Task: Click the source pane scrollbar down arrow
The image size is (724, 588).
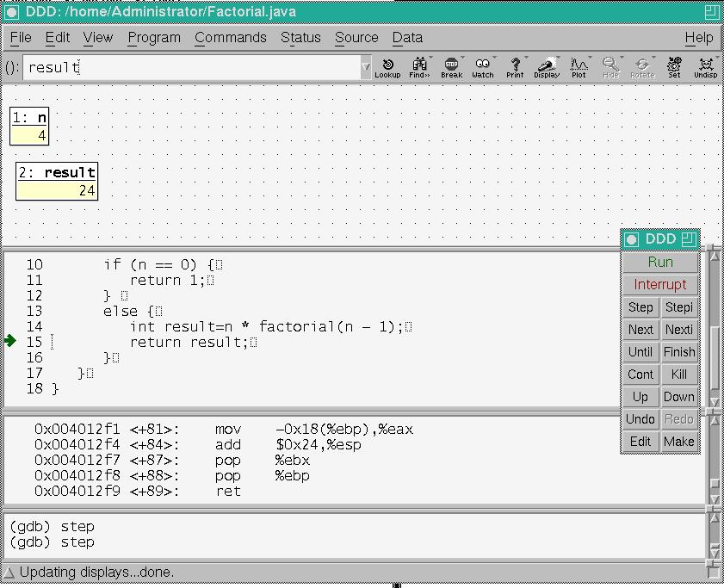Action: [x=715, y=402]
